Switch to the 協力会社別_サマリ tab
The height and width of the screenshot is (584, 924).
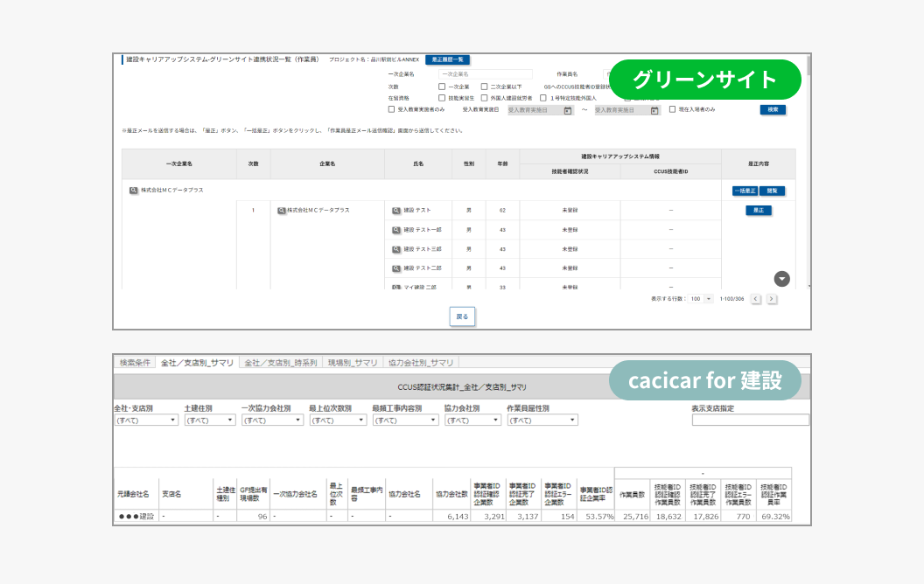click(x=421, y=363)
